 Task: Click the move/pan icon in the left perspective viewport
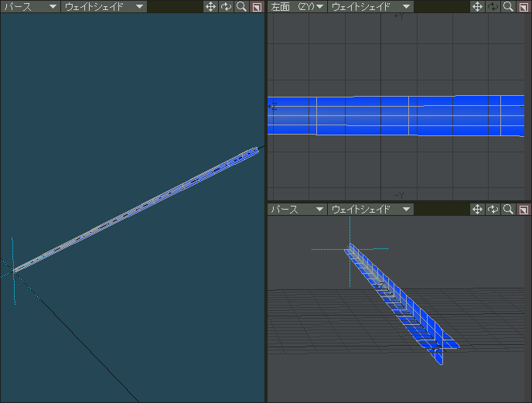[210, 6]
